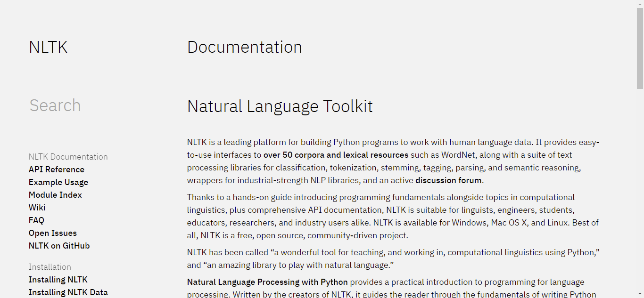Viewport: 644px width, 298px height.
Task: Click the NLTK Documentation section header
Action: (x=68, y=156)
